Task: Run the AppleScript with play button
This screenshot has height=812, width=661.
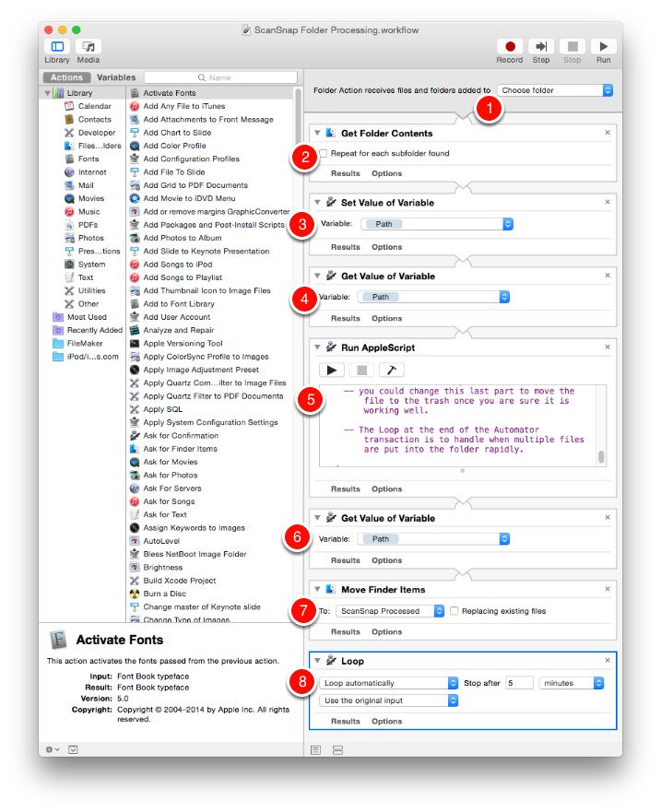Action: pyautogui.click(x=332, y=370)
